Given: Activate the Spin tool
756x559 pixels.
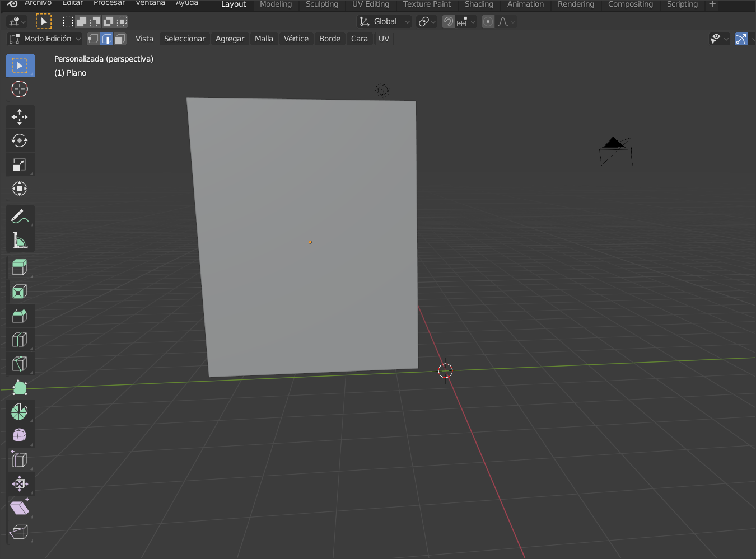Looking at the screenshot, I should pos(20,412).
